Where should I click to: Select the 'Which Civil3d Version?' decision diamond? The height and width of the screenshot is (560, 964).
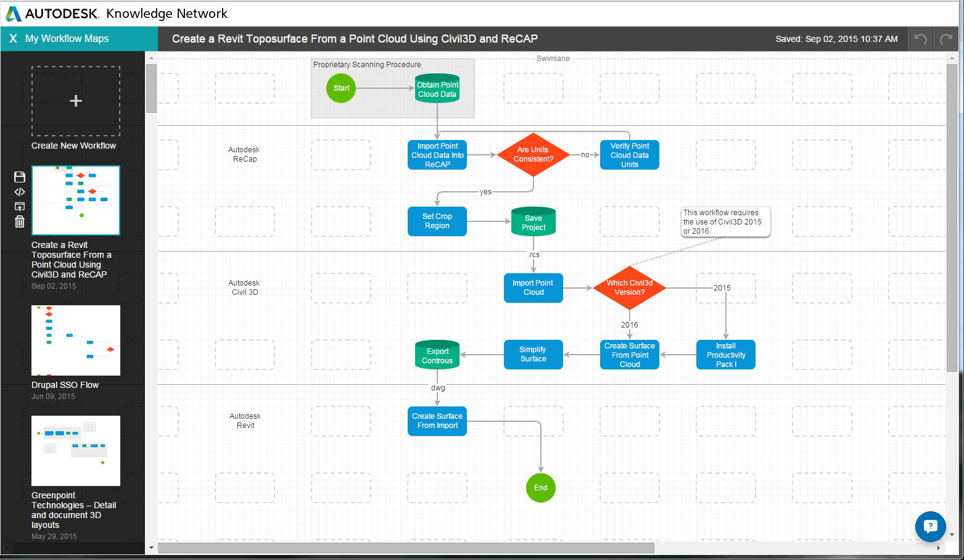click(x=629, y=288)
